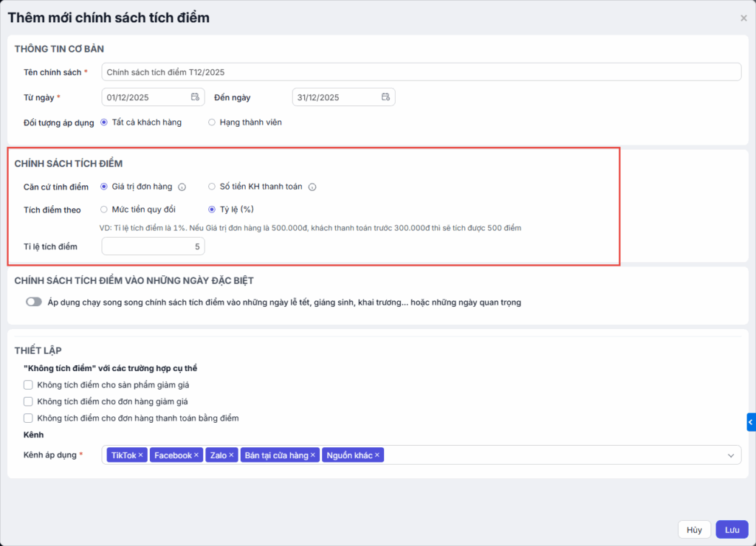Viewport: 756px width, 546px height.
Task: Click the Lưu button
Action: 732,530
